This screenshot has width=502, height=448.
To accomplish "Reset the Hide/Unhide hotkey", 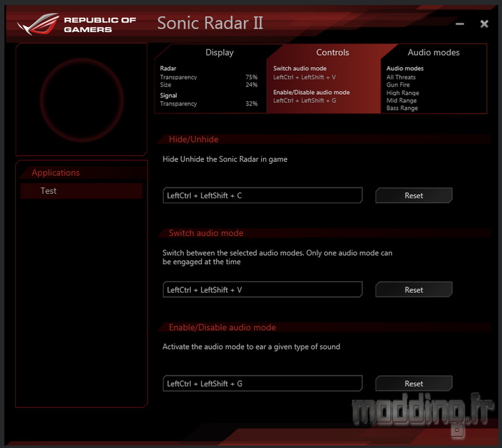I will point(414,195).
